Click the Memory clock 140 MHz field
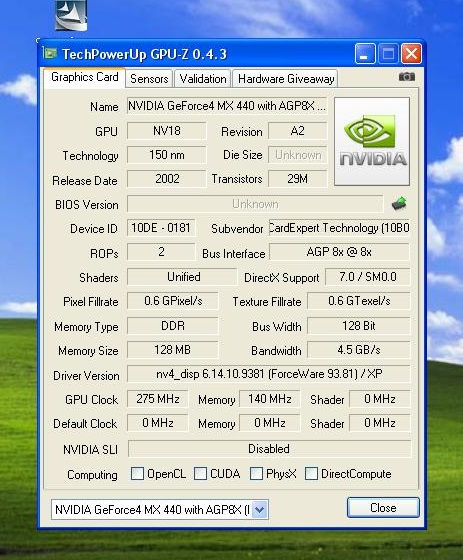The width and height of the screenshot is (463, 560). point(270,399)
